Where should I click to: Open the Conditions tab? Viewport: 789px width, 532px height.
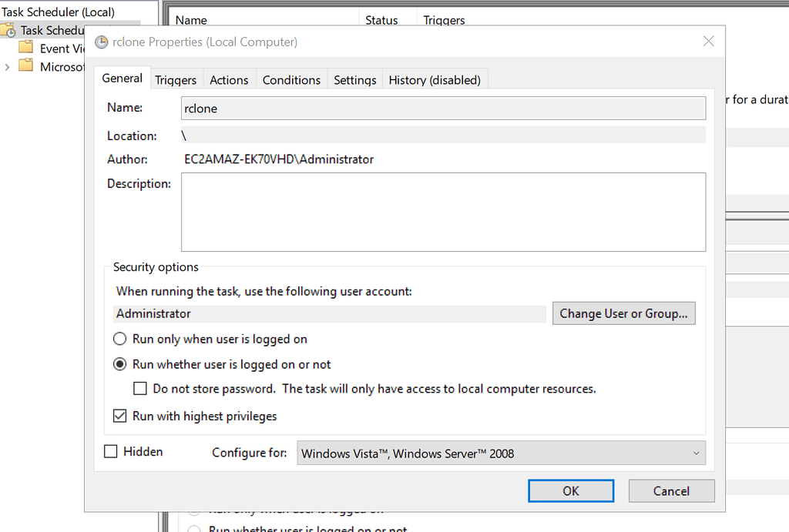point(291,79)
